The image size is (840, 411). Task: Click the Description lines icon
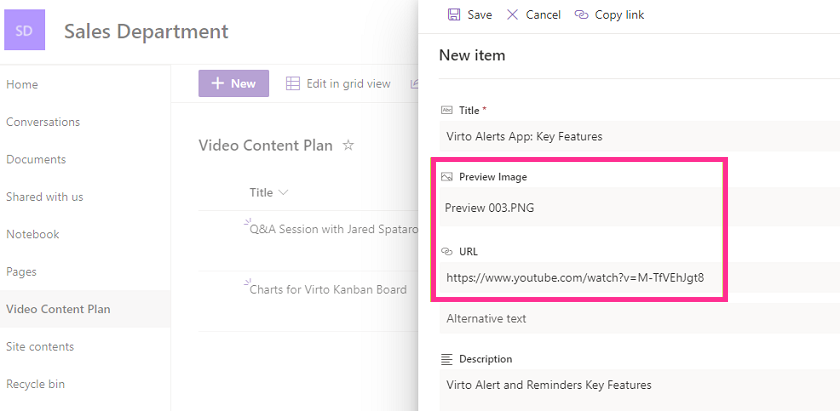tap(446, 359)
